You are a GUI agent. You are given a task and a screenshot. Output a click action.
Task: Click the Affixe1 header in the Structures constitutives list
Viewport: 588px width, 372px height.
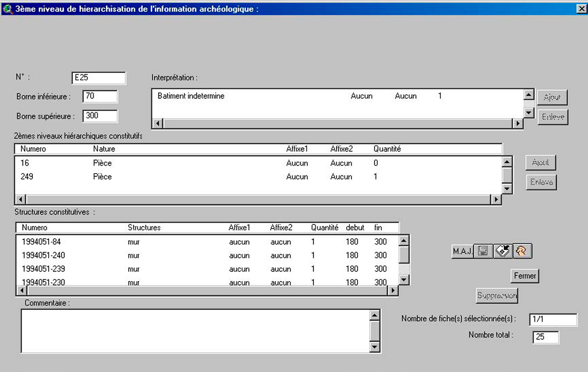(240, 228)
